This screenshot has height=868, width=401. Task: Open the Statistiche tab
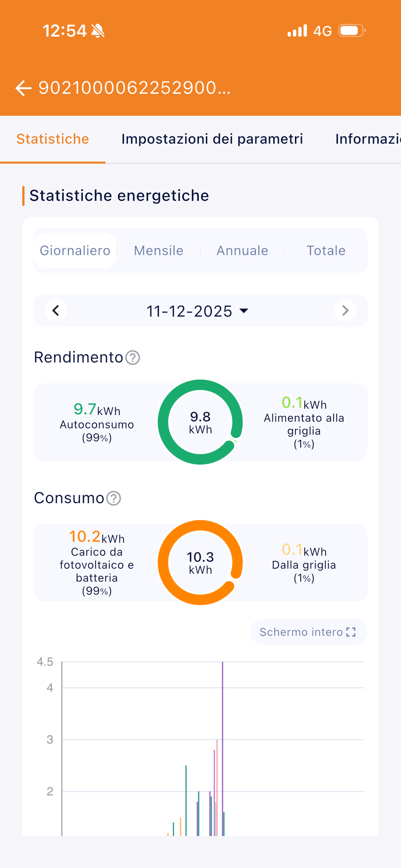[53, 139]
